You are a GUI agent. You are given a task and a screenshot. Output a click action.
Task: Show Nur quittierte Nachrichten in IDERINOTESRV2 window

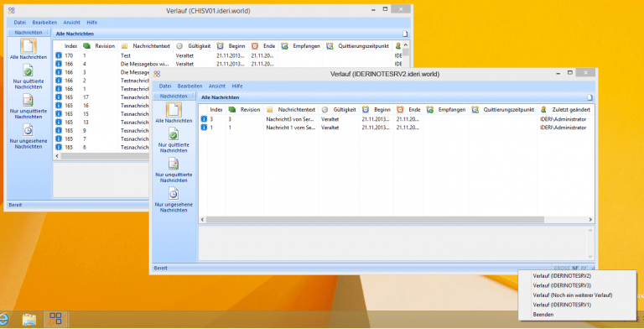[174, 140]
